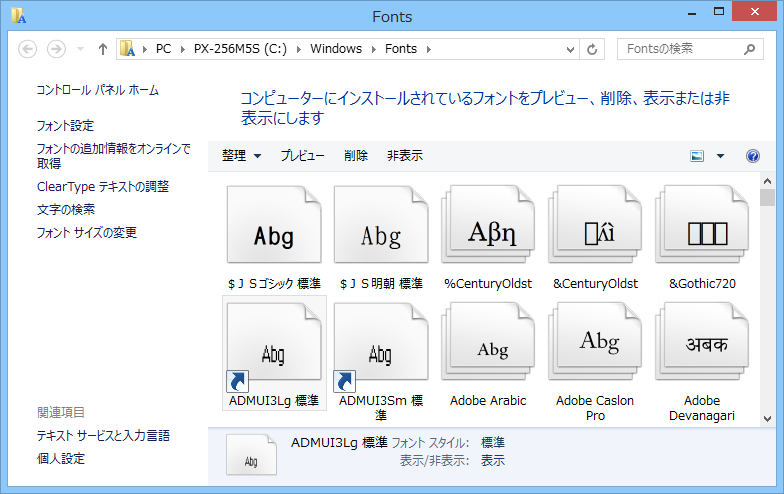Click PX-256M5S (C:) in the address path
This screenshot has width=784, height=494.
[x=240, y=49]
